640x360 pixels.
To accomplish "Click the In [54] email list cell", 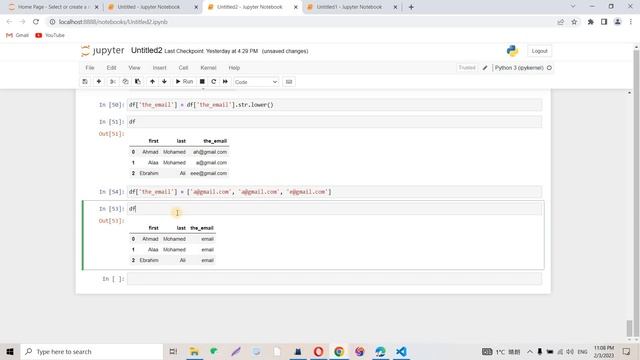I will point(335,192).
